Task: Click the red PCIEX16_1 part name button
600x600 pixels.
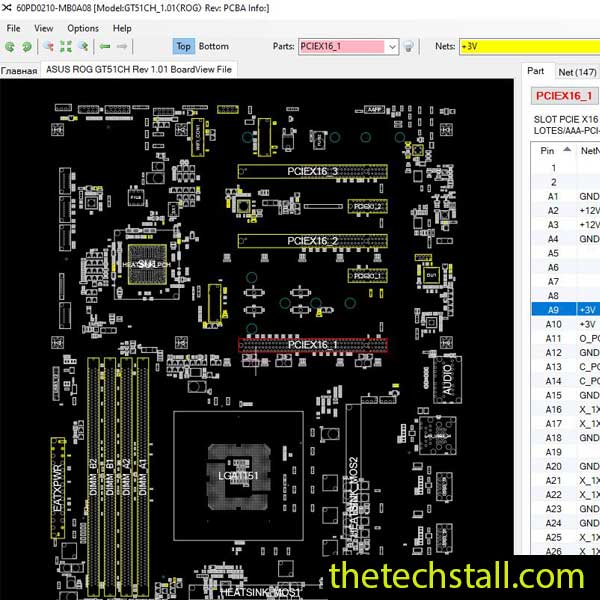Action: pos(564,96)
